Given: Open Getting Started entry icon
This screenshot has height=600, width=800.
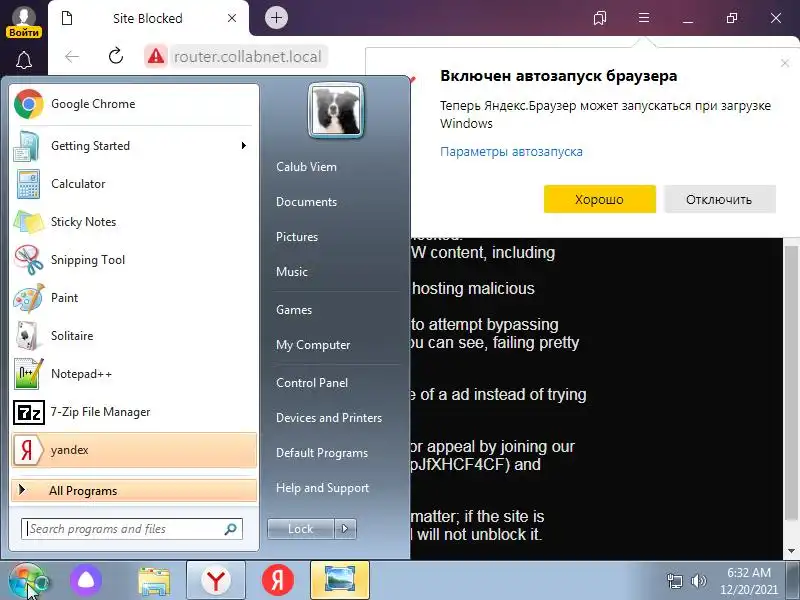Looking at the screenshot, I should (27, 146).
